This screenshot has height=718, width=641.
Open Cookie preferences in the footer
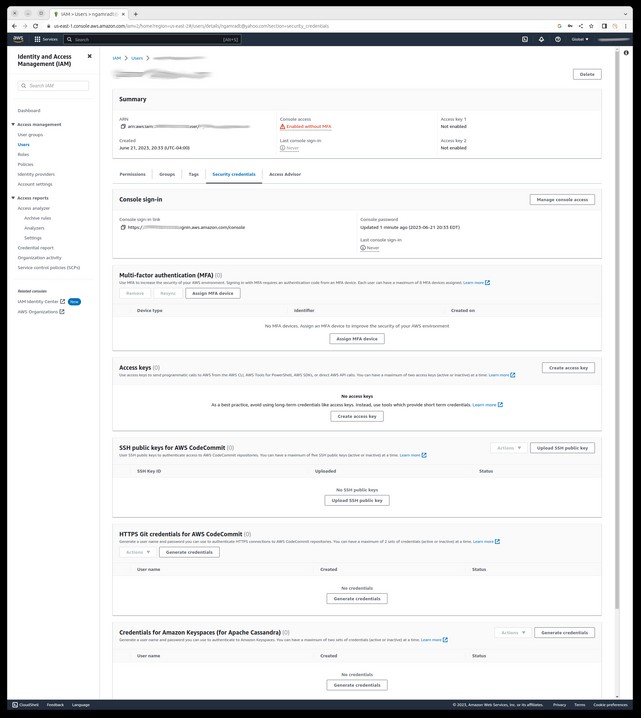coord(610,705)
